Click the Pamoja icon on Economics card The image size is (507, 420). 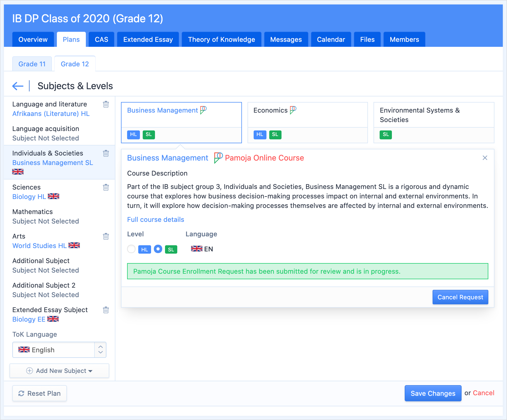click(x=293, y=110)
